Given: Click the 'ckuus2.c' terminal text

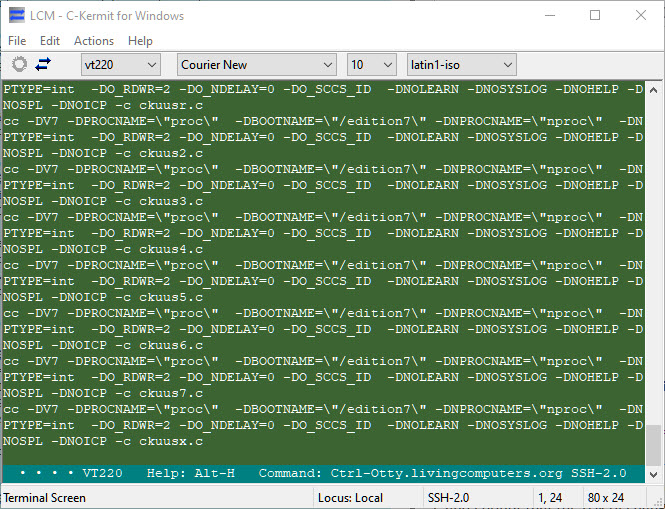Looking at the screenshot, I should click(x=171, y=153).
